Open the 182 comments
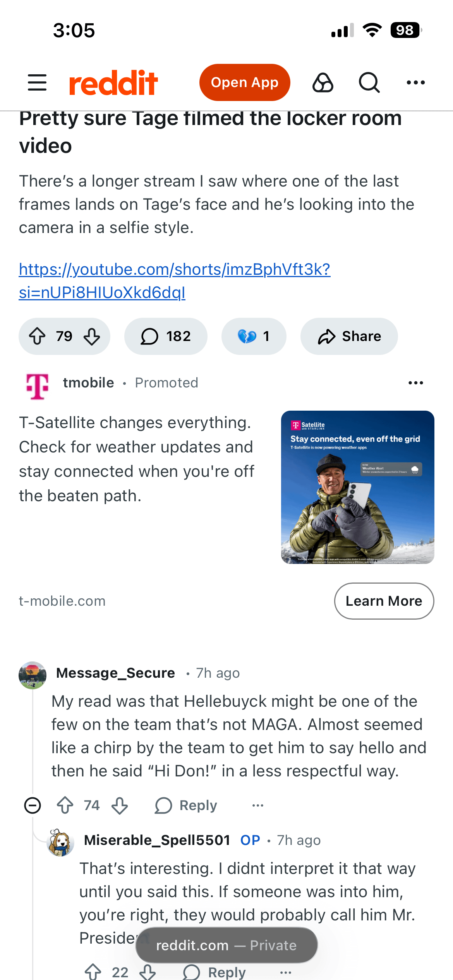 [x=166, y=336]
